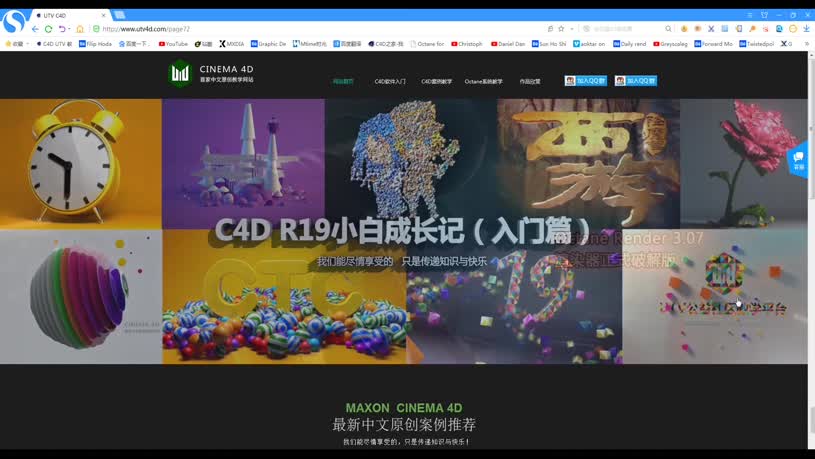Open the Daily rend bookmark
Screen dimensions: 815x459
(x=629, y=44)
